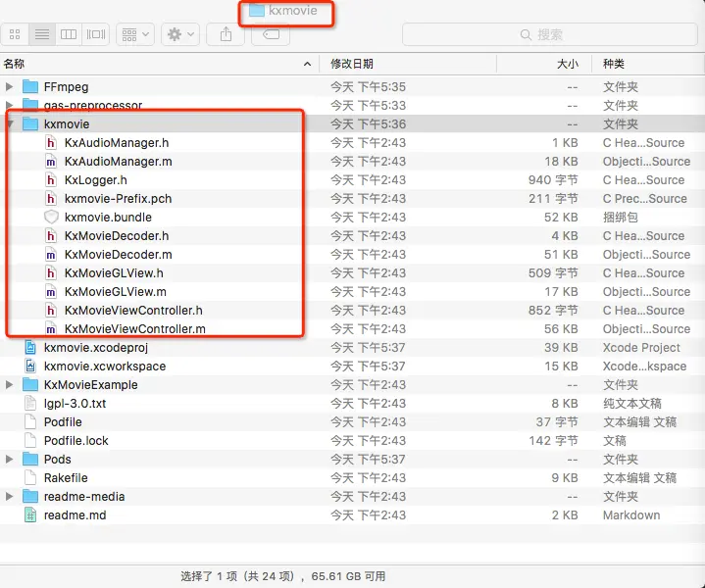This screenshot has width=705, height=588.
Task: Sort by the 修改日期 column header
Action: click(x=408, y=64)
